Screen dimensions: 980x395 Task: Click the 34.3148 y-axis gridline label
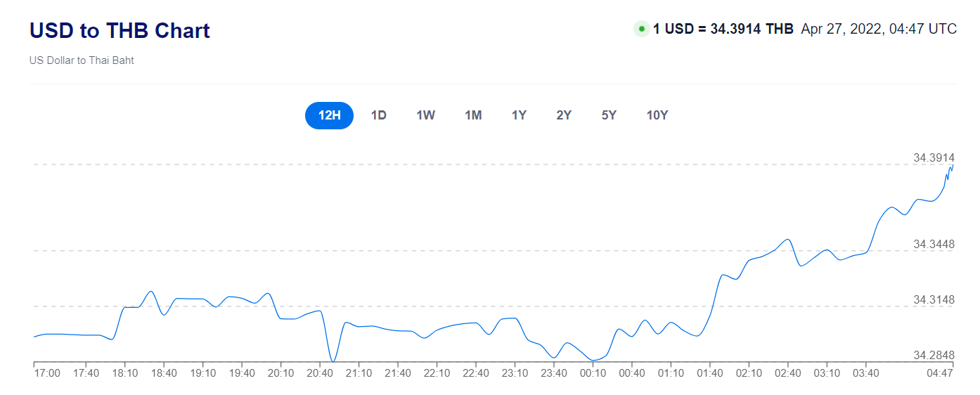(934, 300)
